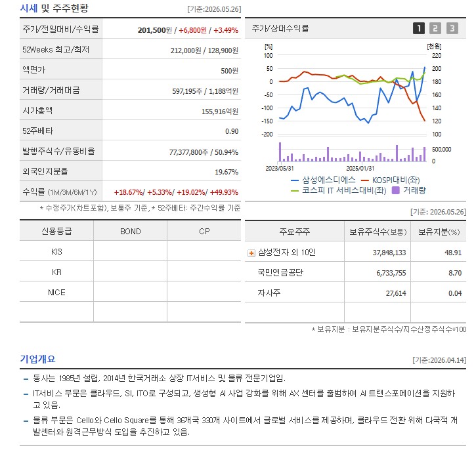
Task: Click the 8.70 ownership percentage
Action: click(x=455, y=273)
